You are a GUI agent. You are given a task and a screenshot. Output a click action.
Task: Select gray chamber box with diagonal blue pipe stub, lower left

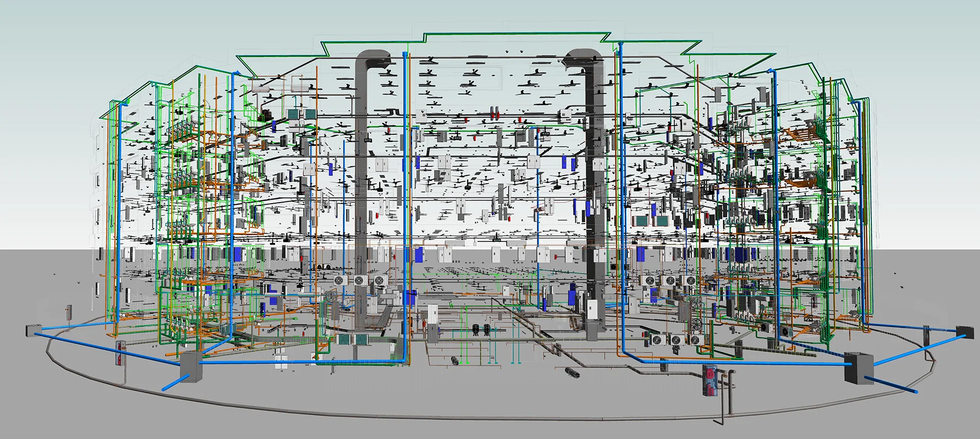191,365
